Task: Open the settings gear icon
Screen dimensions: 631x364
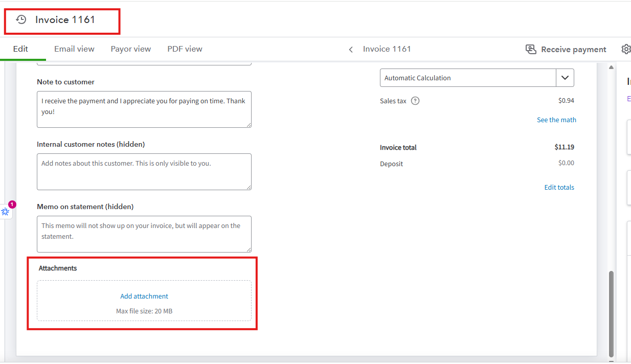Action: (x=626, y=49)
